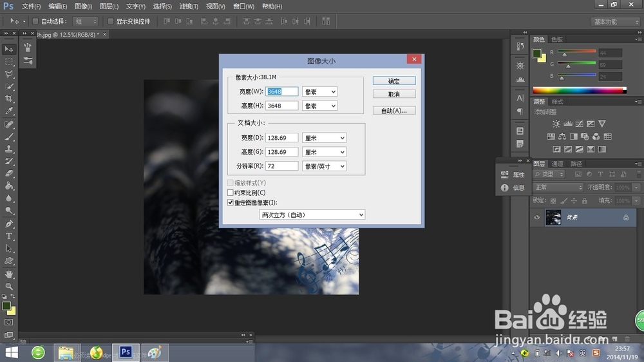Image resolution: width=644 pixels, height=362 pixels.
Task: Select the Pen tool
Action: coord(8,224)
